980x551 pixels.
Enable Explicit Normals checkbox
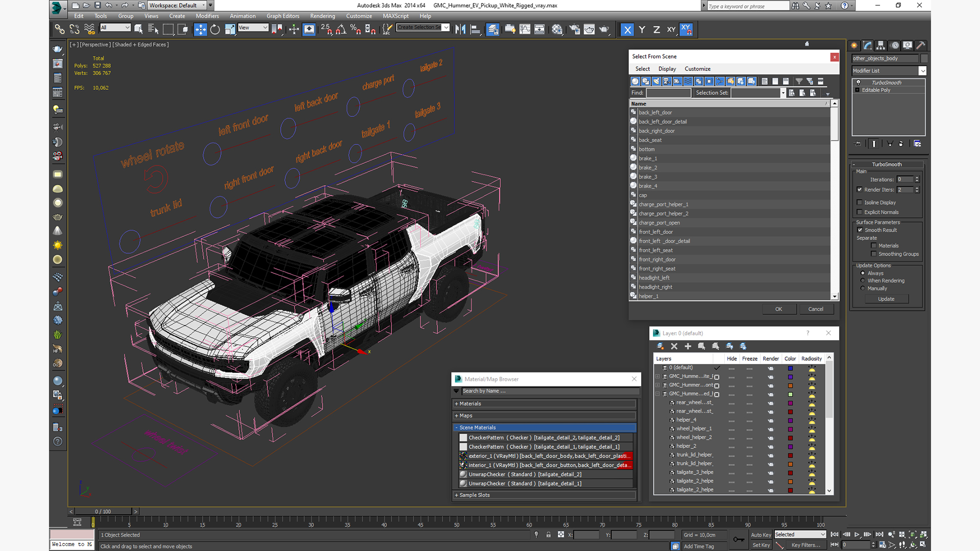tap(860, 212)
